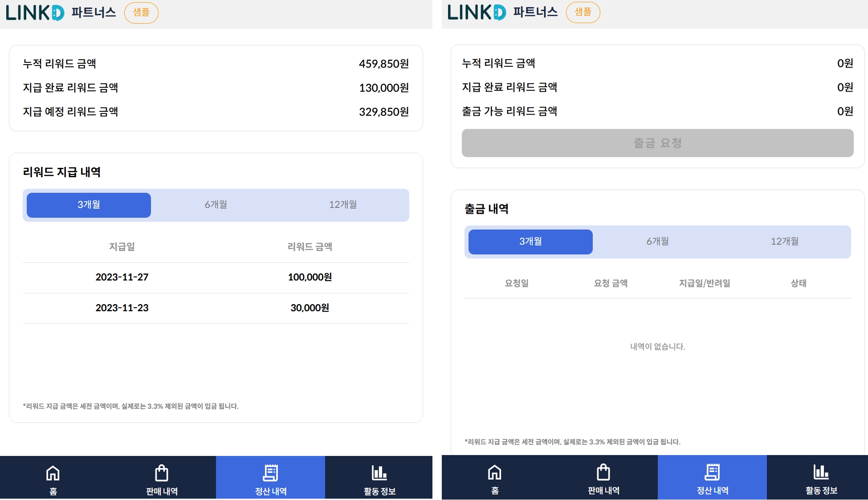Switch to 12개월 in 리워드 지급 내역
The width and height of the screenshot is (868, 500).
click(x=343, y=205)
